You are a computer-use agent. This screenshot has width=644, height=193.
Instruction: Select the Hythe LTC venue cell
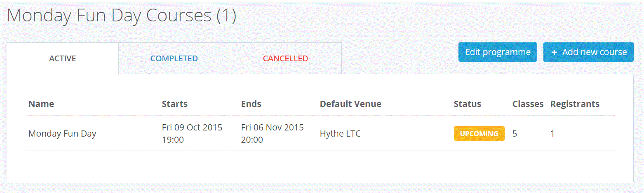[x=340, y=134]
